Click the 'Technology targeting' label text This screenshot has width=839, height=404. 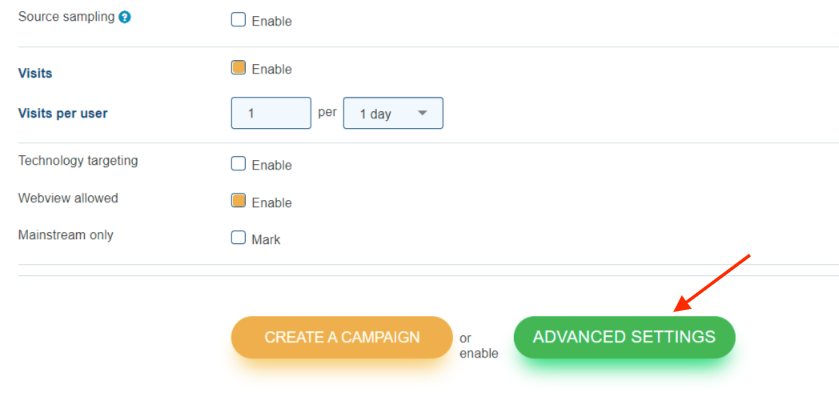[78, 161]
